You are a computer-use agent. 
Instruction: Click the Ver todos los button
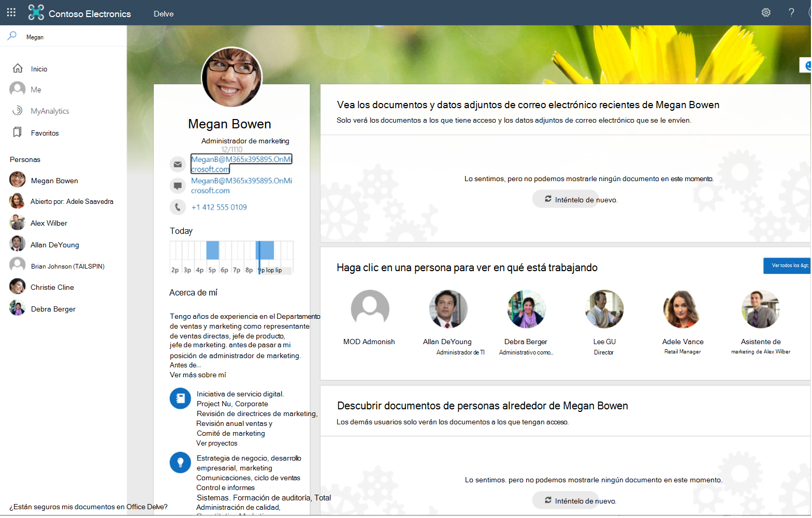tap(787, 265)
